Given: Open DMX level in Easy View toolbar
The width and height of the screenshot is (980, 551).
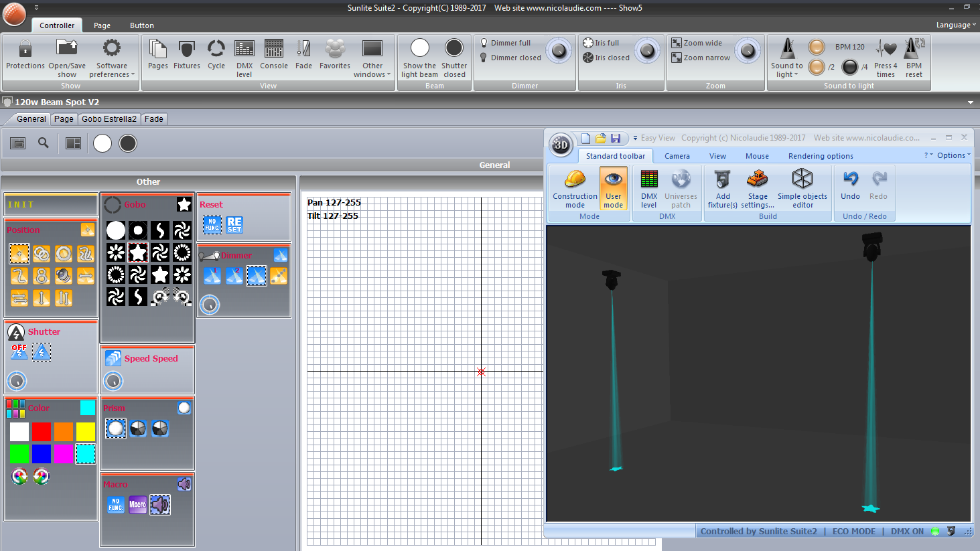Looking at the screenshot, I should click(x=649, y=189).
